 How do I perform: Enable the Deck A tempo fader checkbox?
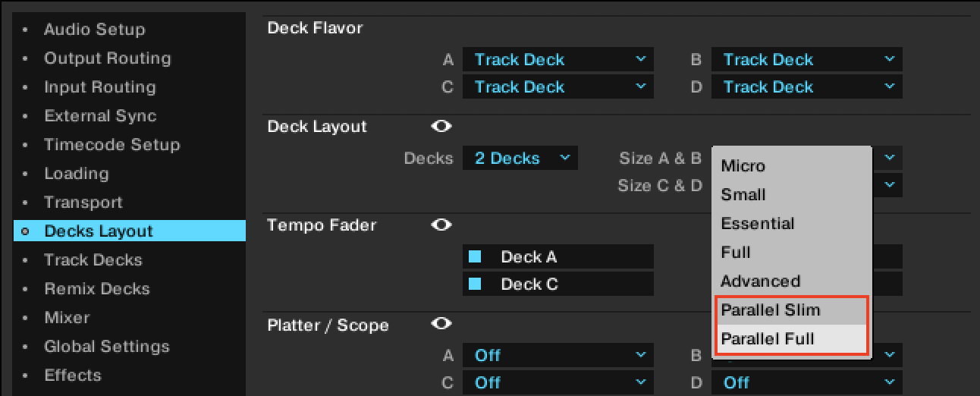[476, 257]
